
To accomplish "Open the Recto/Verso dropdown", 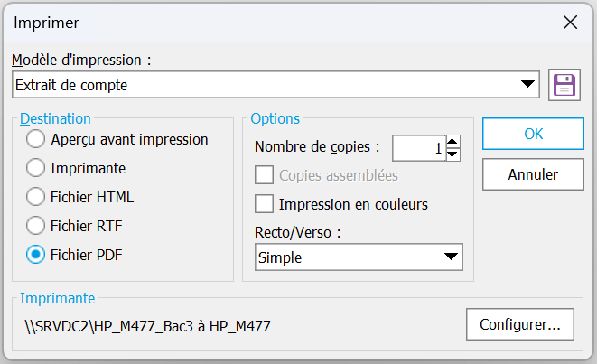I will 359,257.
